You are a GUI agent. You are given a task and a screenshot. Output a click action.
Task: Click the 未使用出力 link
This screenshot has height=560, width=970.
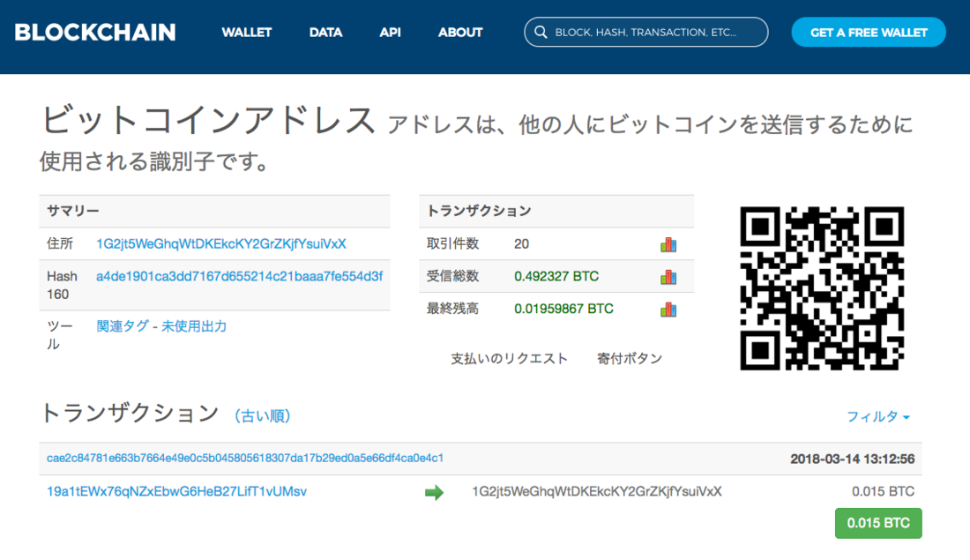point(194,326)
